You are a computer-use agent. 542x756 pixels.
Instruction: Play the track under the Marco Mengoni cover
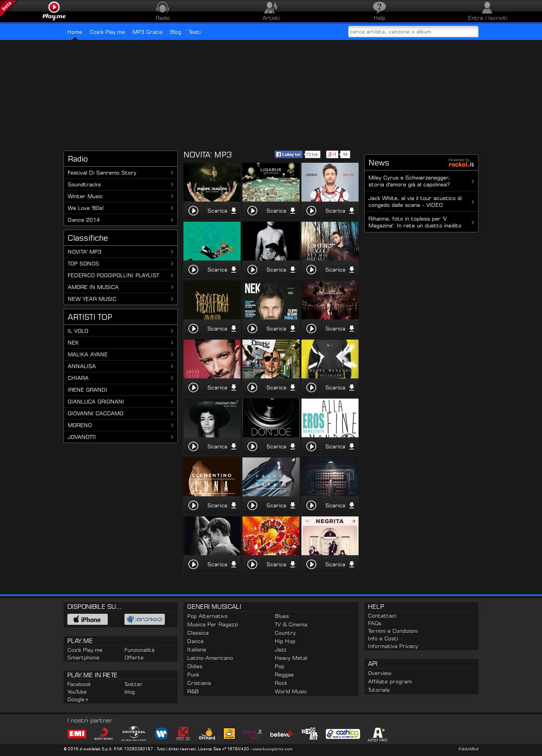[x=311, y=388]
